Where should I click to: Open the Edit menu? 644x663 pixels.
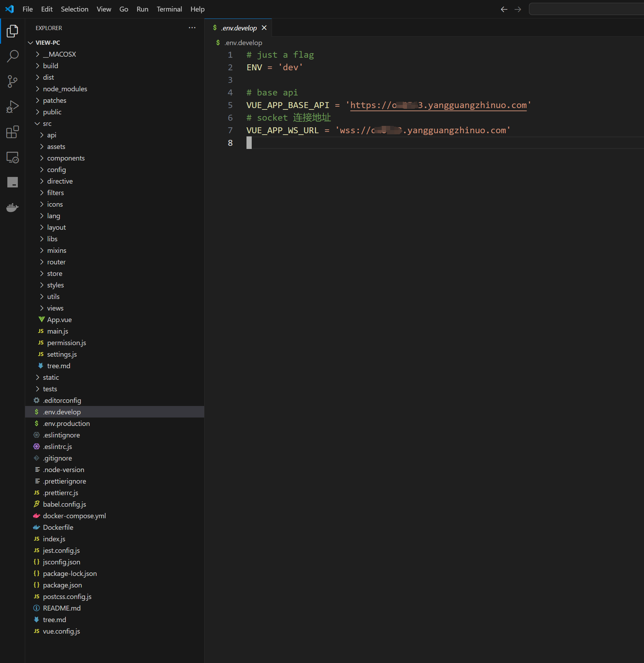pyautogui.click(x=47, y=9)
